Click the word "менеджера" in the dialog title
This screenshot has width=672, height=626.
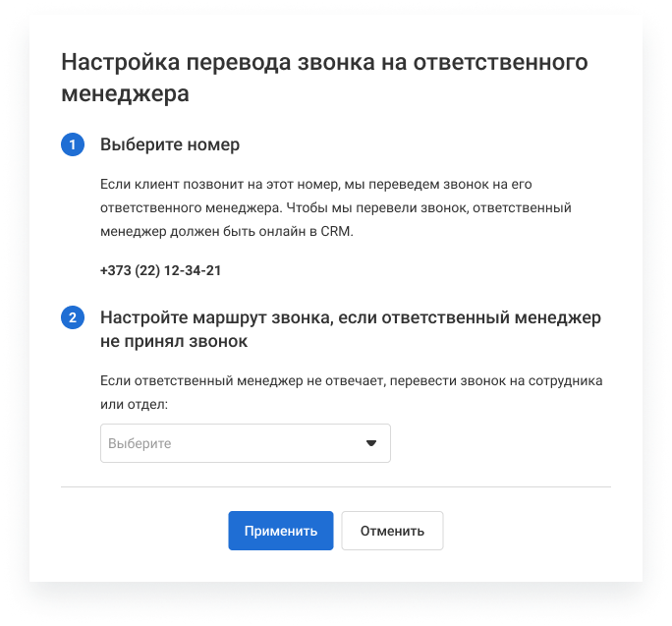coord(125,93)
